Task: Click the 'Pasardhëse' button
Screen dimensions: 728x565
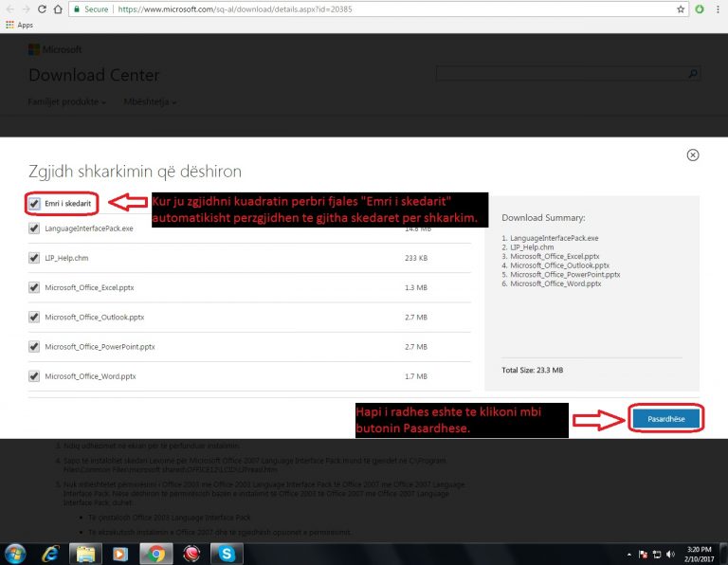Action: coord(665,419)
